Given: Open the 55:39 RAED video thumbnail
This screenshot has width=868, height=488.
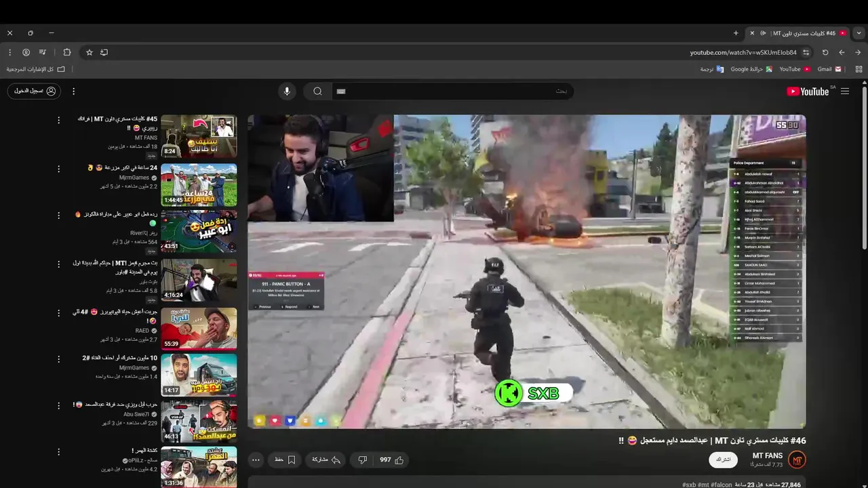Looking at the screenshot, I should pyautogui.click(x=199, y=328).
